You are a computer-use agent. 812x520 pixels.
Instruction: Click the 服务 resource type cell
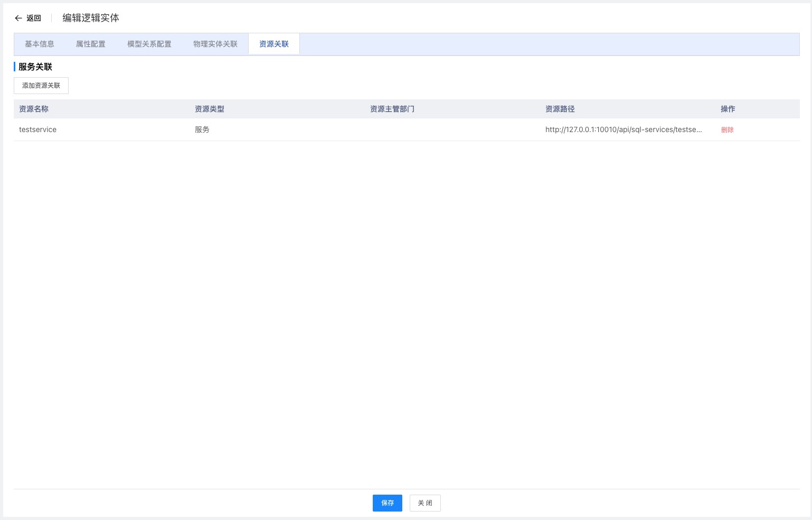coord(202,129)
